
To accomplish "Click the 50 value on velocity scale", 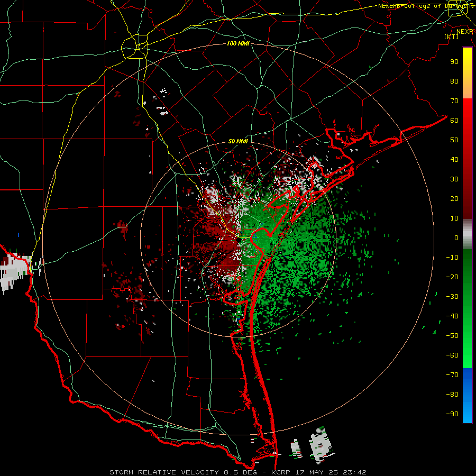I will tap(454, 140).
